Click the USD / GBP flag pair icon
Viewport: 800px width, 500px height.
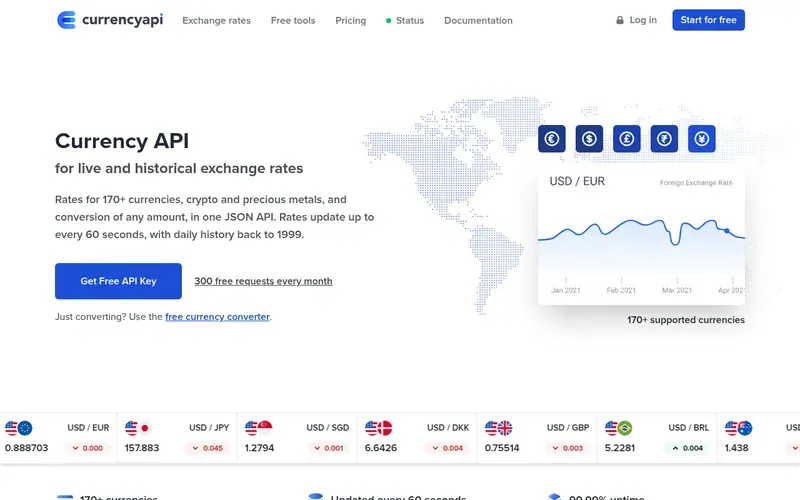[x=498, y=428]
